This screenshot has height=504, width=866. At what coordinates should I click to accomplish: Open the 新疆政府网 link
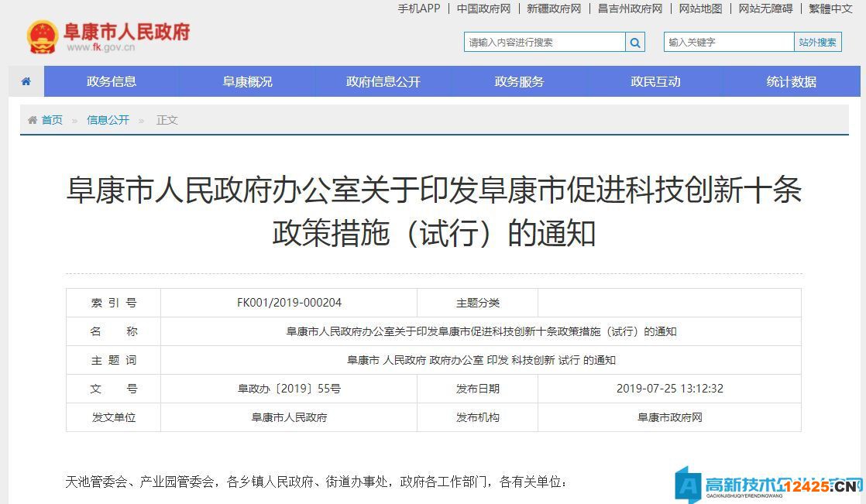[554, 9]
